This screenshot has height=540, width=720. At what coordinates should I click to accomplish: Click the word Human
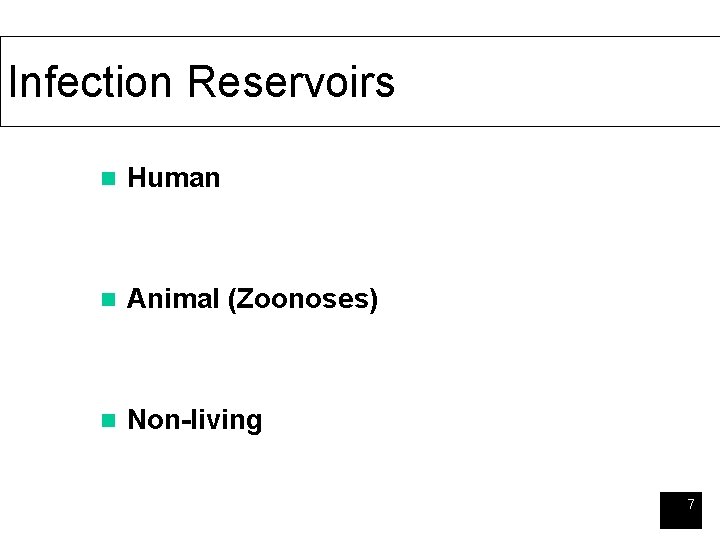point(174,178)
